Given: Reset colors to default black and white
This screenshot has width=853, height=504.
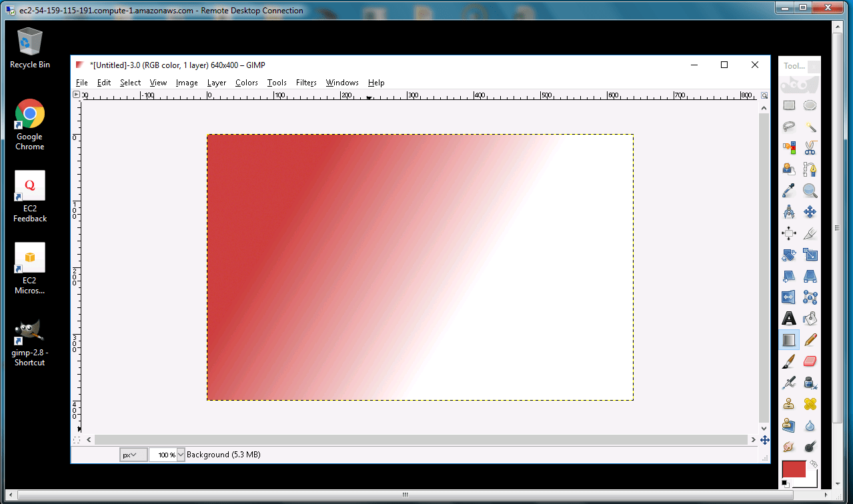Looking at the screenshot, I should point(785,483).
